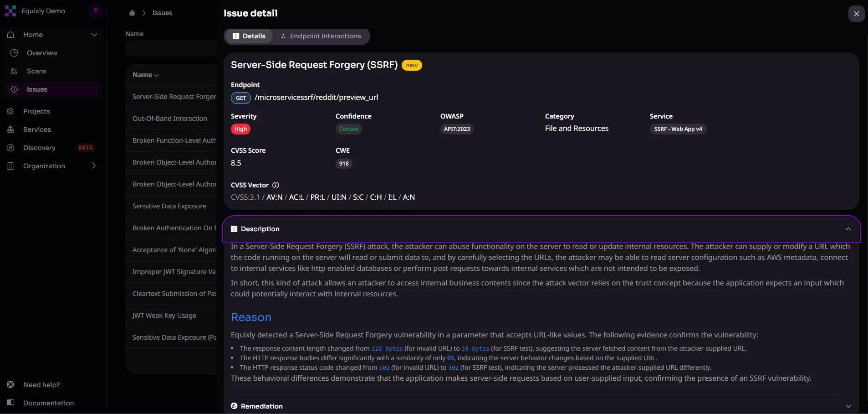The image size is (868, 414).
Task: Click the Projects layers icon
Action: coord(10,111)
